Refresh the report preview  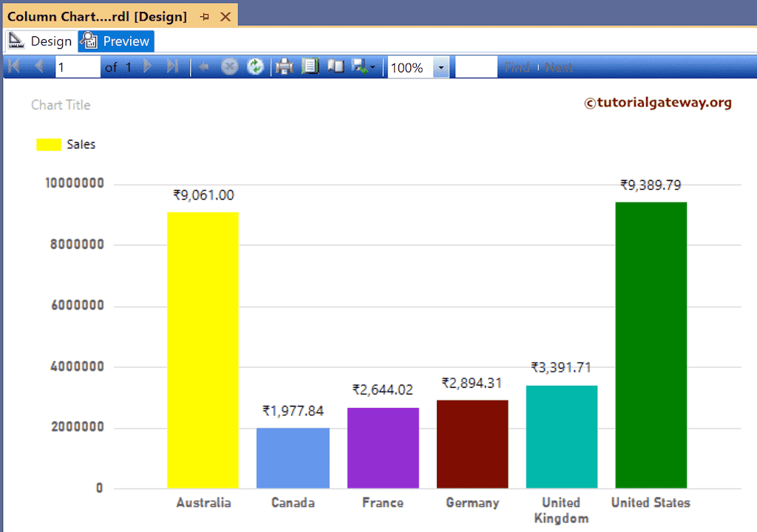257,66
